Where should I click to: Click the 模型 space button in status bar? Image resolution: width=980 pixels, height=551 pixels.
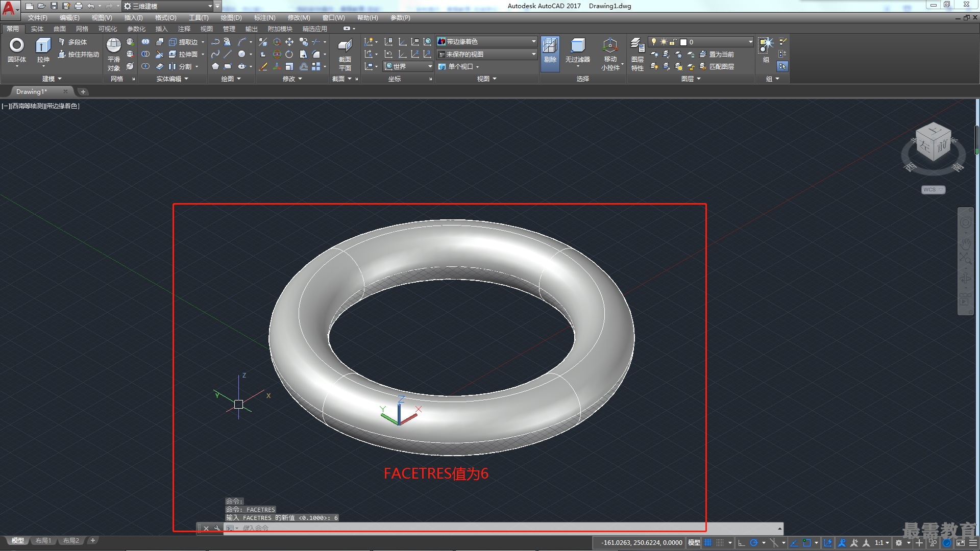[694, 543]
